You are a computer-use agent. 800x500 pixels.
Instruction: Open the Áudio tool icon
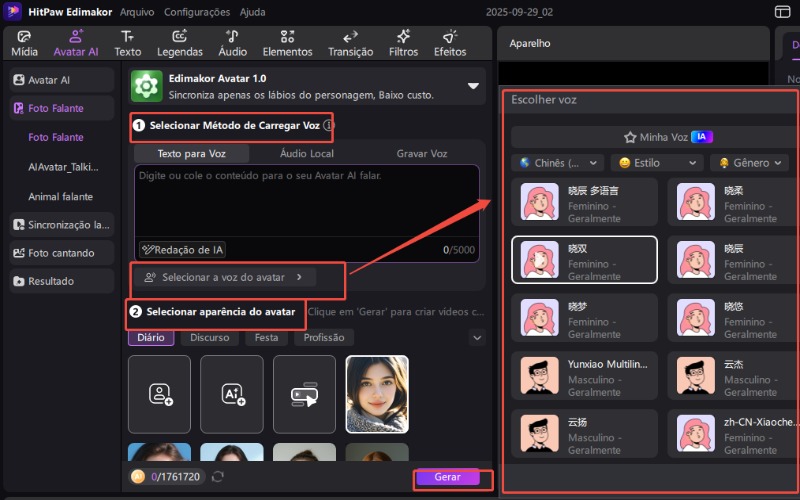232,37
